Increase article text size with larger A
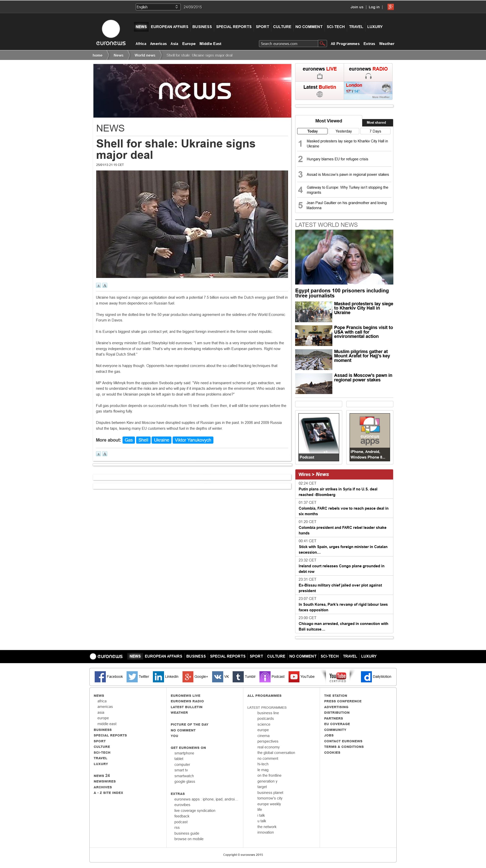 click(x=105, y=285)
